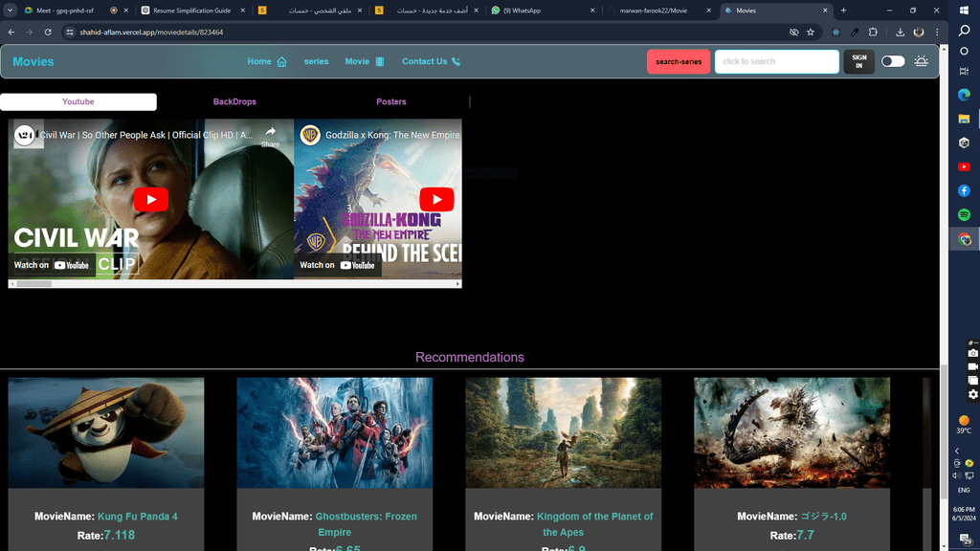Switch to the BackDrops tab

(x=234, y=101)
